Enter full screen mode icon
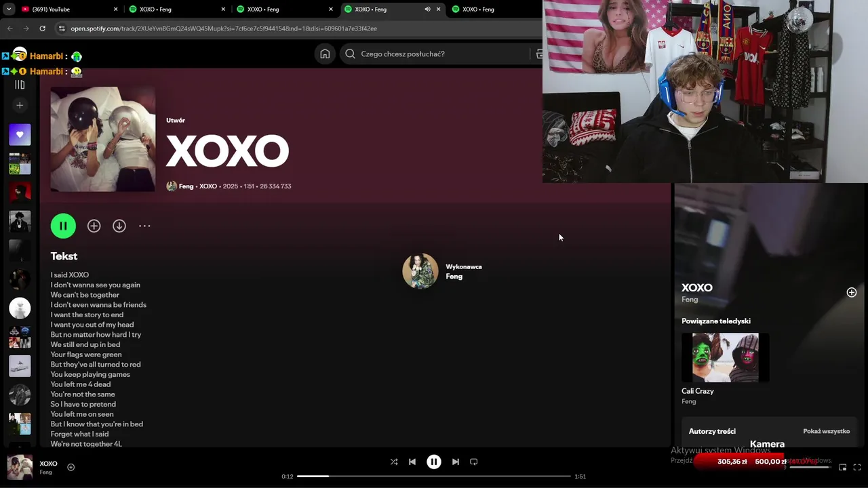 pos(857,467)
